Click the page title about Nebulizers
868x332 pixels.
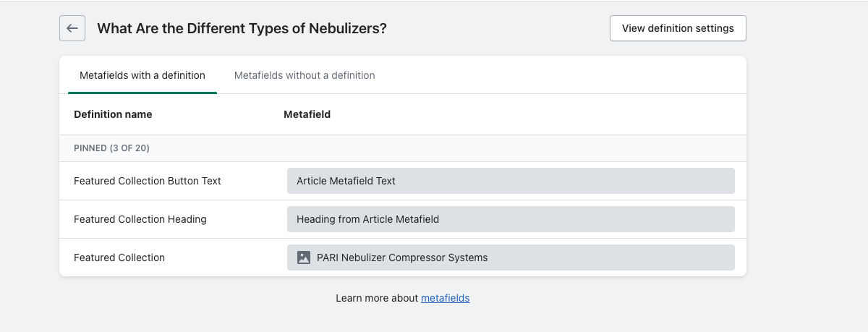coord(242,28)
